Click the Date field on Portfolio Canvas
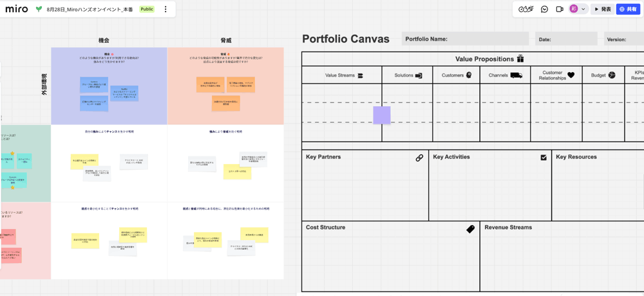Screen dimensions: 644x296 coord(566,39)
